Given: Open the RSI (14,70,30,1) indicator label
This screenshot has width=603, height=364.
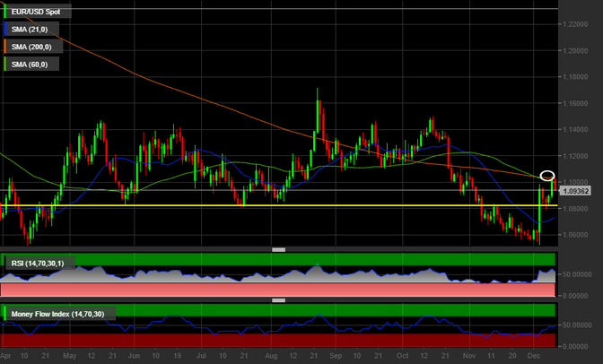Looking at the screenshot, I should tap(42, 263).
